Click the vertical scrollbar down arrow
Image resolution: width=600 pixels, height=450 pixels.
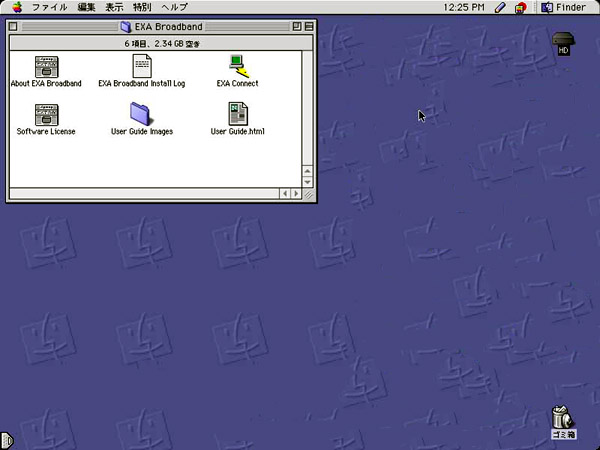309,181
